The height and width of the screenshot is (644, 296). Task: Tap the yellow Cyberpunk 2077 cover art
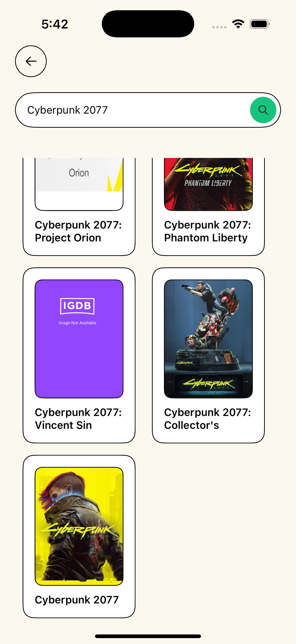(79, 526)
